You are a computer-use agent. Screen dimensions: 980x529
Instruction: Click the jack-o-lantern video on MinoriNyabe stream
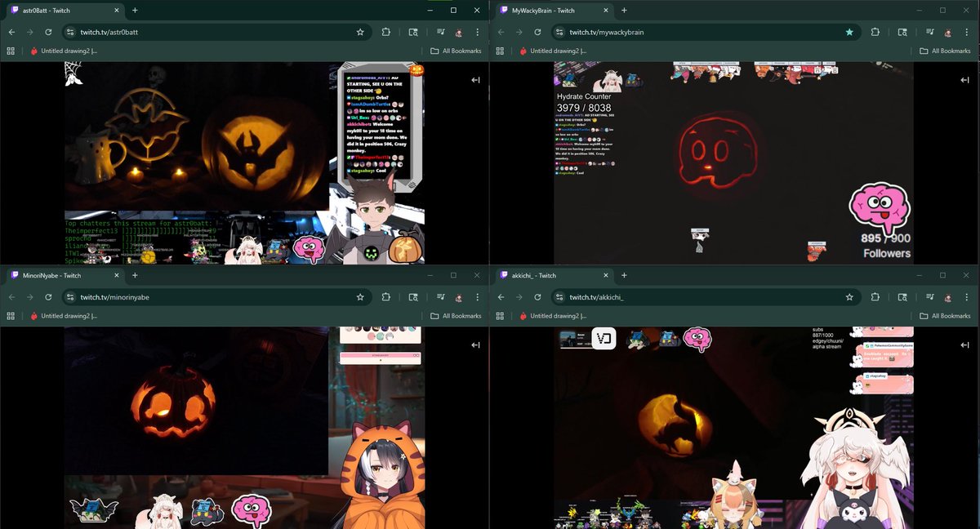tap(196, 402)
